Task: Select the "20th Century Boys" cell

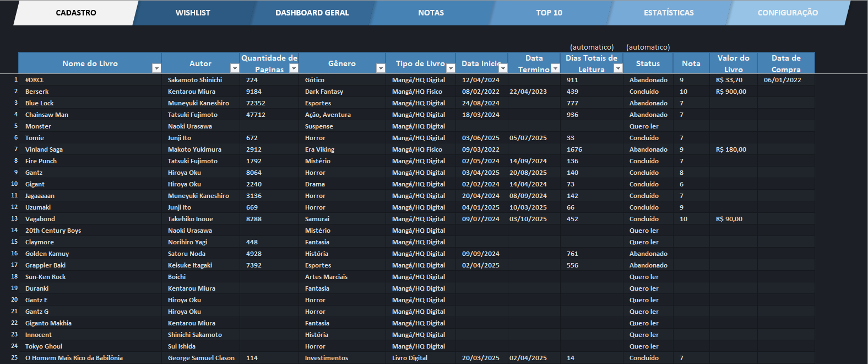Action: click(x=90, y=231)
